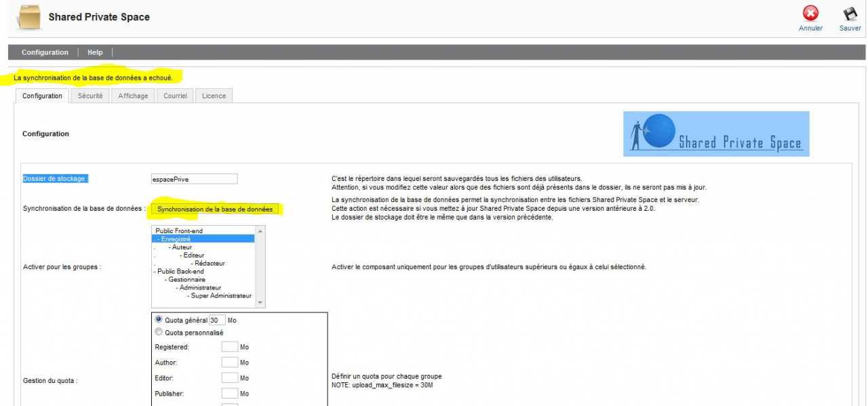Click the Shared Private Space box icon
Viewport: 868px width, 406px height.
coord(28,18)
